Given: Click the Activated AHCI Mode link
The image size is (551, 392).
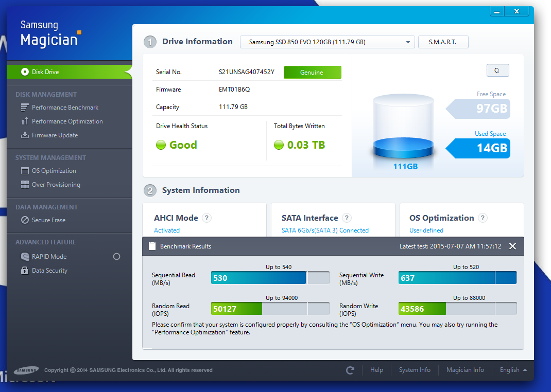Looking at the screenshot, I should point(167,230).
